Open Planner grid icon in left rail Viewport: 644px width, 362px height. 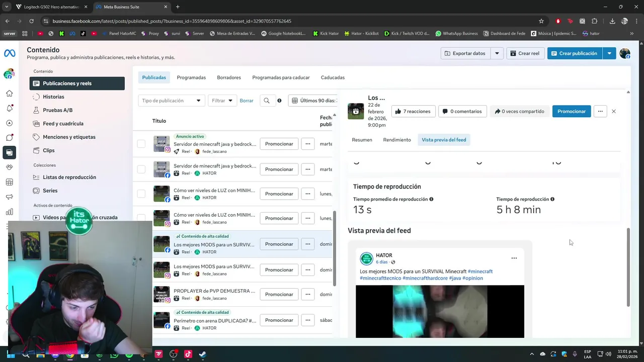point(9,182)
